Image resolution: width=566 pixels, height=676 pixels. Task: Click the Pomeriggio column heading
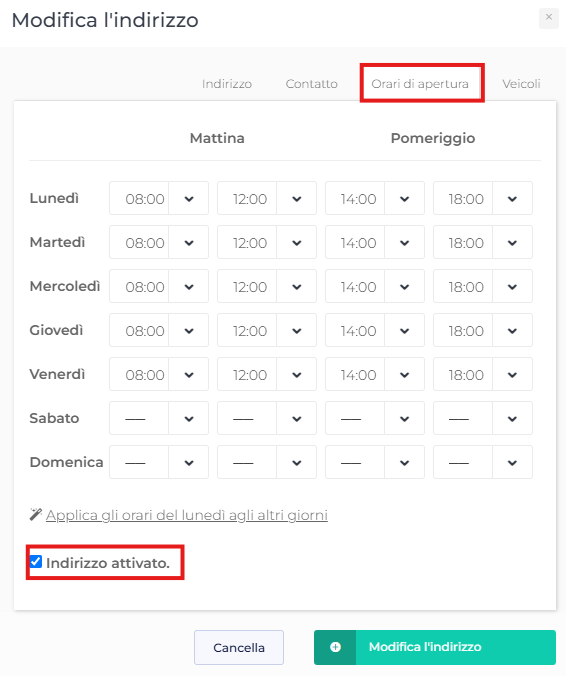433,138
